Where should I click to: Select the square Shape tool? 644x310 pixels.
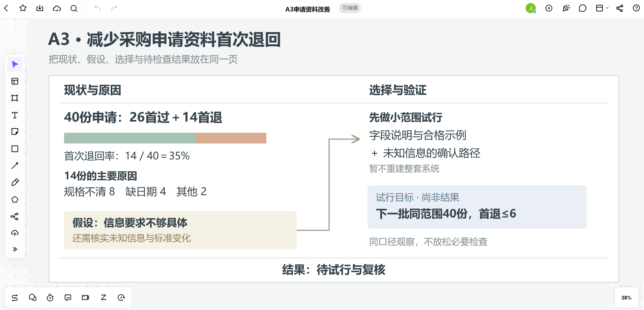pyautogui.click(x=15, y=149)
